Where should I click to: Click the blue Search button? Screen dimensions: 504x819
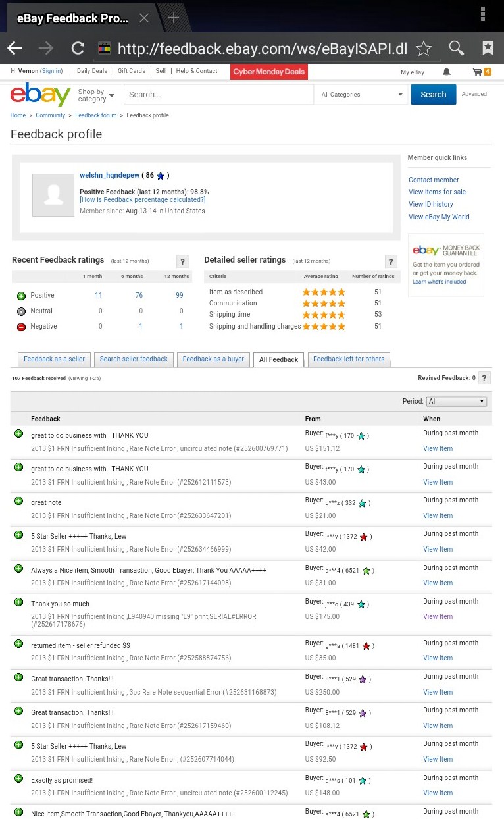[x=434, y=95]
